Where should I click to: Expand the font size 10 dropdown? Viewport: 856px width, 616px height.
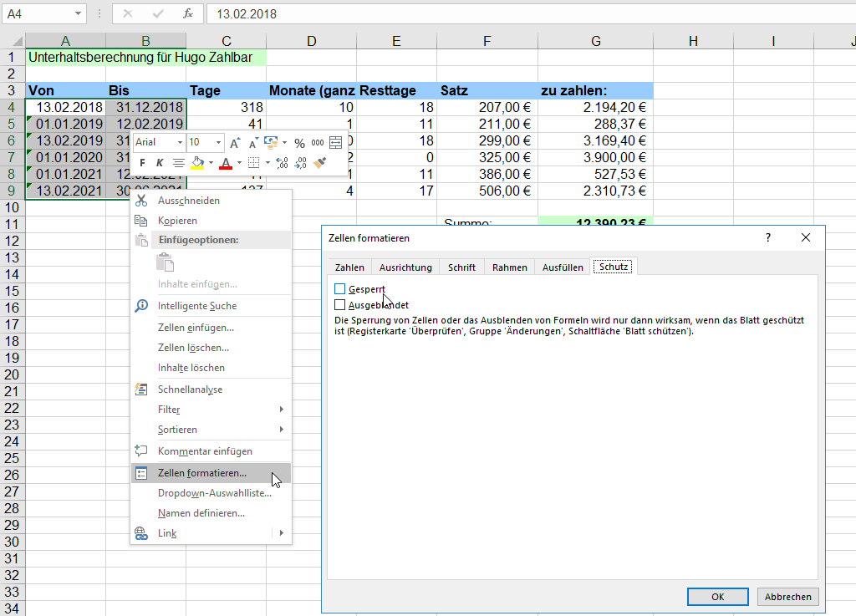(218, 143)
